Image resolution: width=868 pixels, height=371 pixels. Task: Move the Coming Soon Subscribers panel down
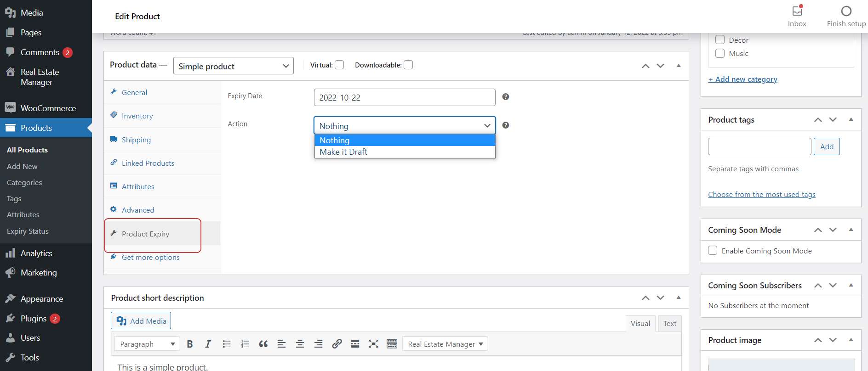[833, 286]
